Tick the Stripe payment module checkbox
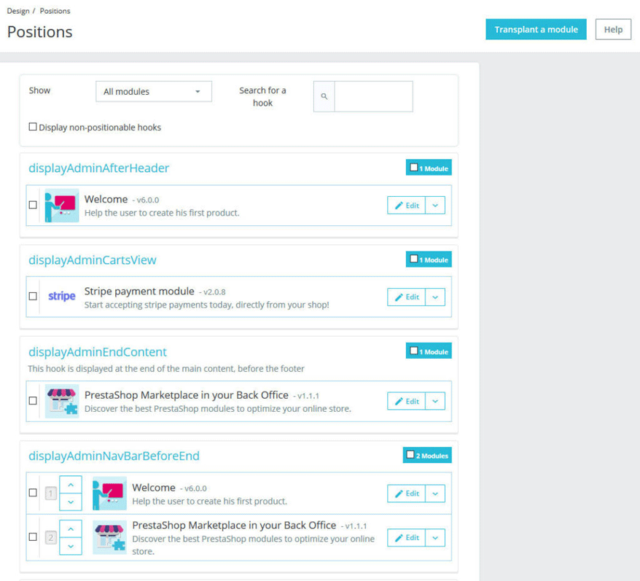Image resolution: width=640 pixels, height=581 pixels. tap(33, 296)
